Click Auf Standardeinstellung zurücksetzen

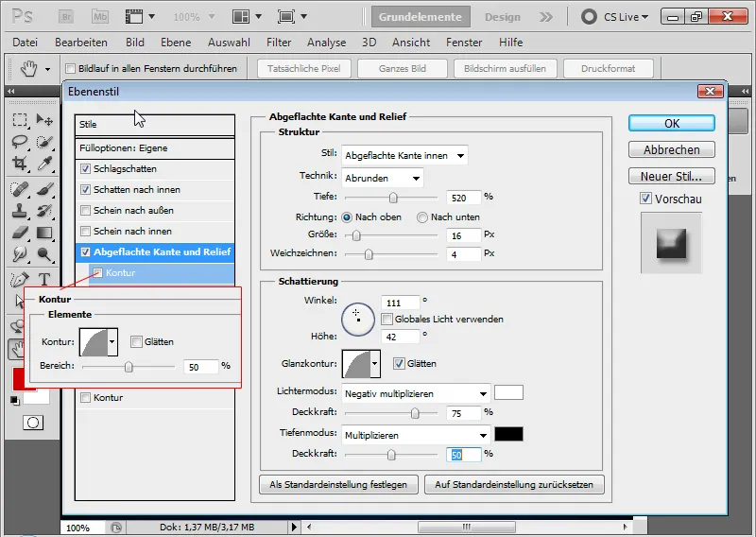[514, 484]
